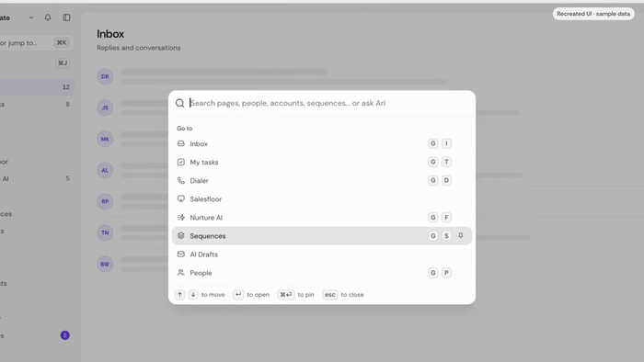Viewport: 644px width, 362px height.
Task: Click the Inbox page heading
Action: (110, 34)
